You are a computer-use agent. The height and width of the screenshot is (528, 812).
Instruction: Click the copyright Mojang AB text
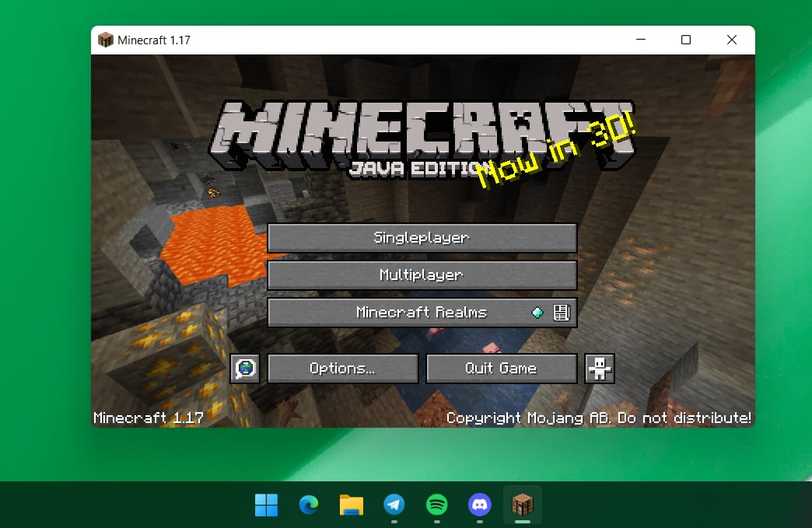click(599, 418)
